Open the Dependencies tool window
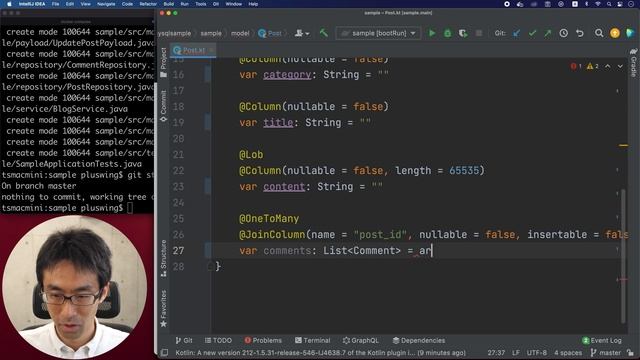This screenshot has height=360, width=640. [419, 340]
